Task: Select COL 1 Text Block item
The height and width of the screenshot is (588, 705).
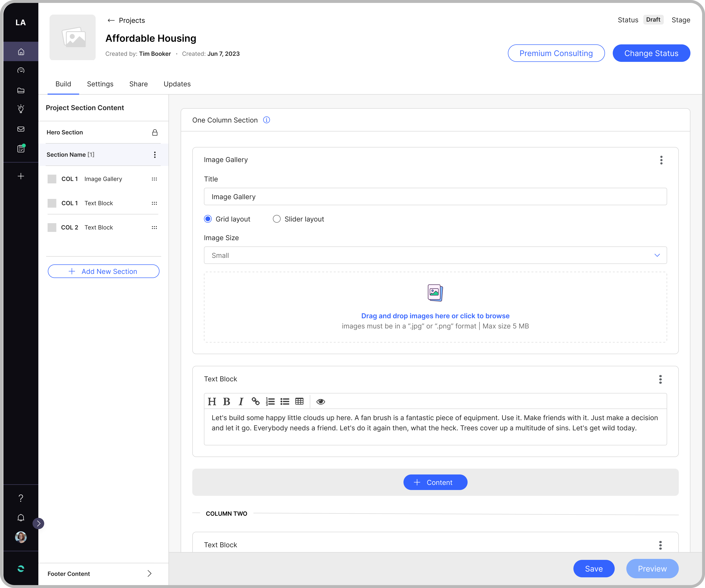Action: pos(103,203)
